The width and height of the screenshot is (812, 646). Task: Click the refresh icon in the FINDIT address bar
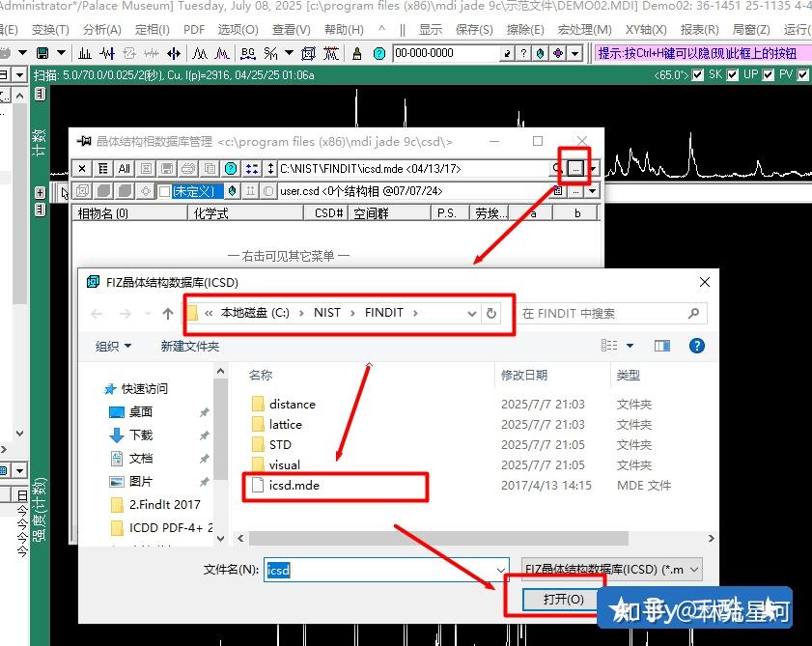click(490, 313)
